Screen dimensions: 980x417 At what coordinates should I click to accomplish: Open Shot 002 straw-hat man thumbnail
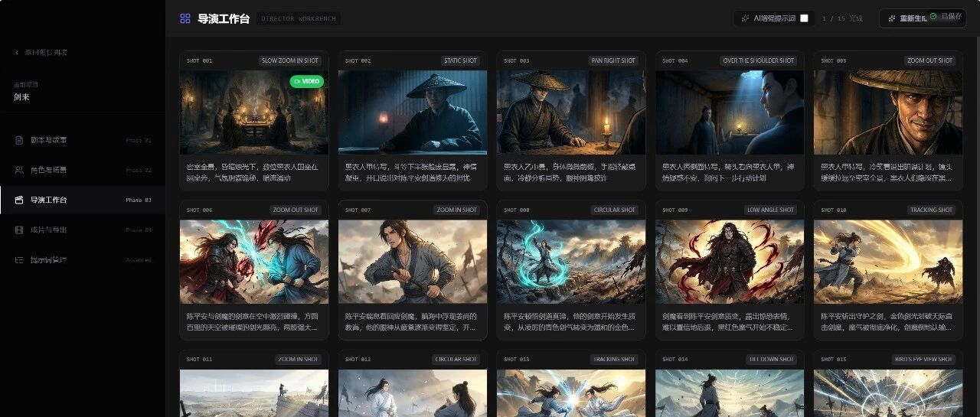(413, 112)
